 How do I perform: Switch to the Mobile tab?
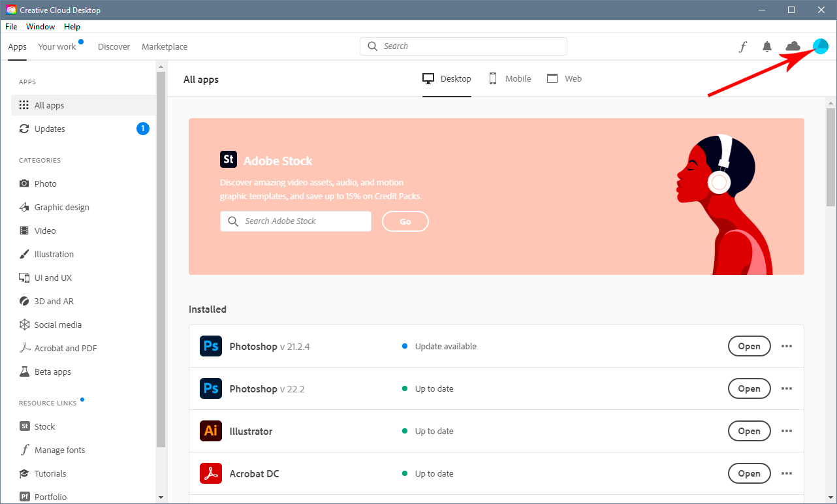510,78
